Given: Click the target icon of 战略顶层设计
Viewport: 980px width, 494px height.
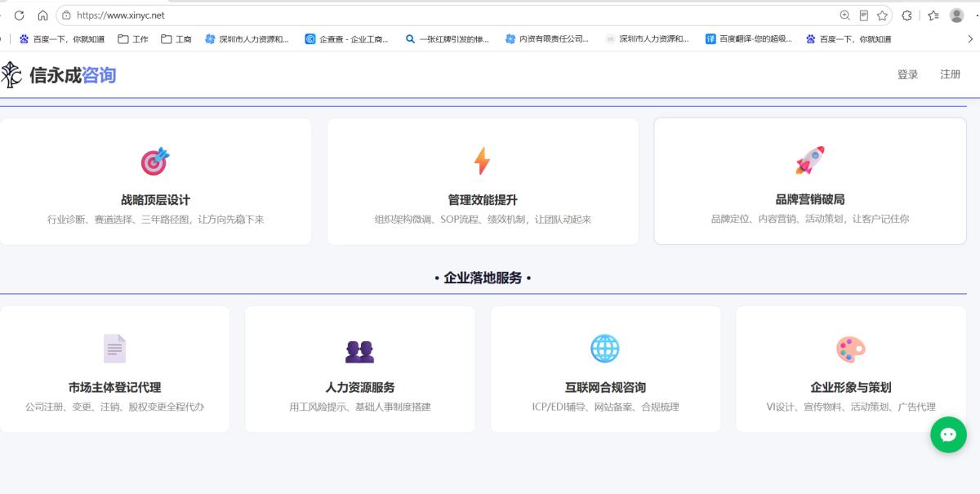Looking at the screenshot, I should pos(155,161).
